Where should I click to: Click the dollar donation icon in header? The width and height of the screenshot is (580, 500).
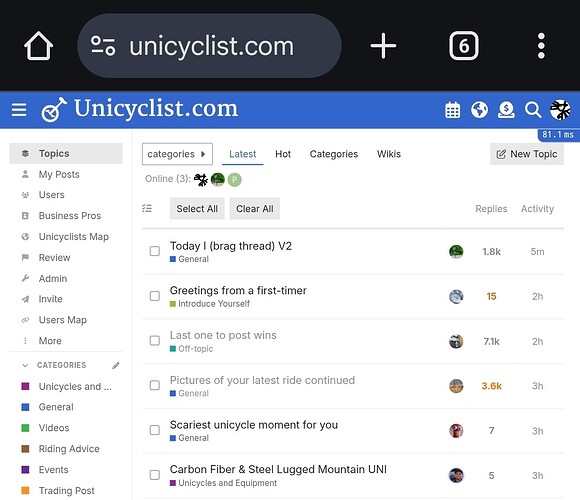[x=506, y=110]
